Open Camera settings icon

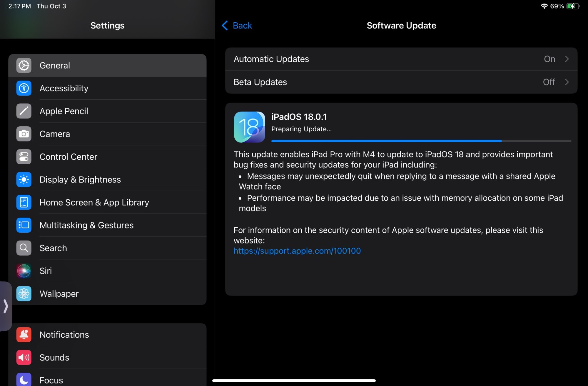(x=24, y=134)
